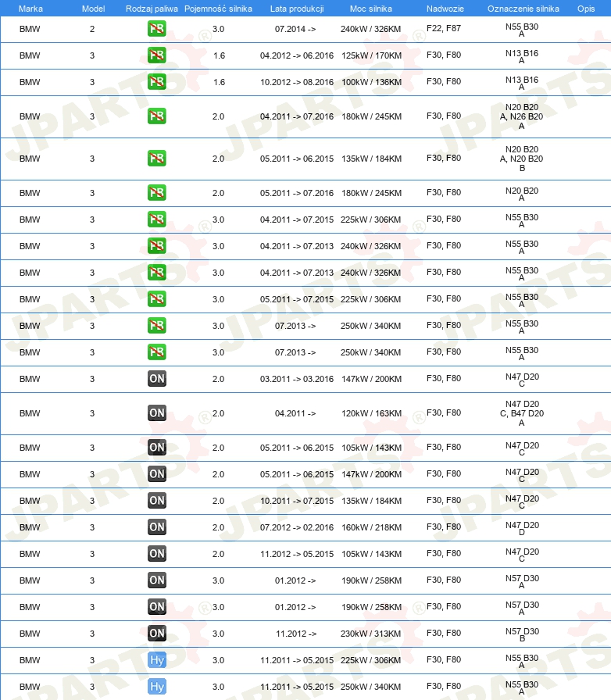
Task: Click the 1.6 capacity in the 100kW / 136KM row
Action: 219,82
